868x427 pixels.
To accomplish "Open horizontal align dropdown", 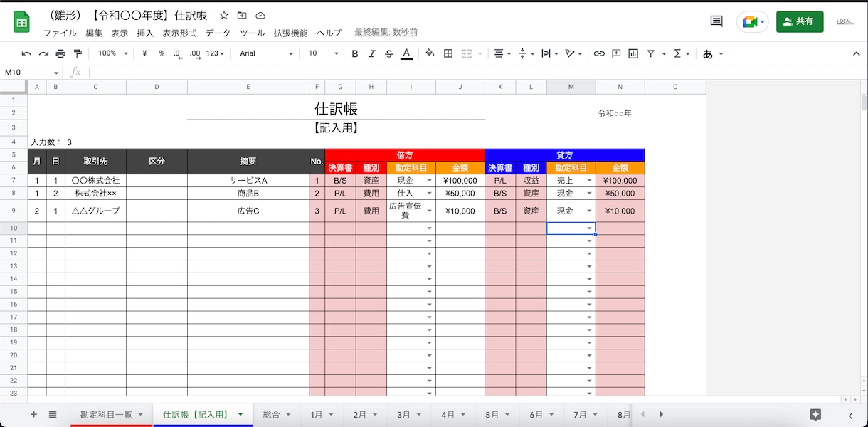I will [x=503, y=53].
